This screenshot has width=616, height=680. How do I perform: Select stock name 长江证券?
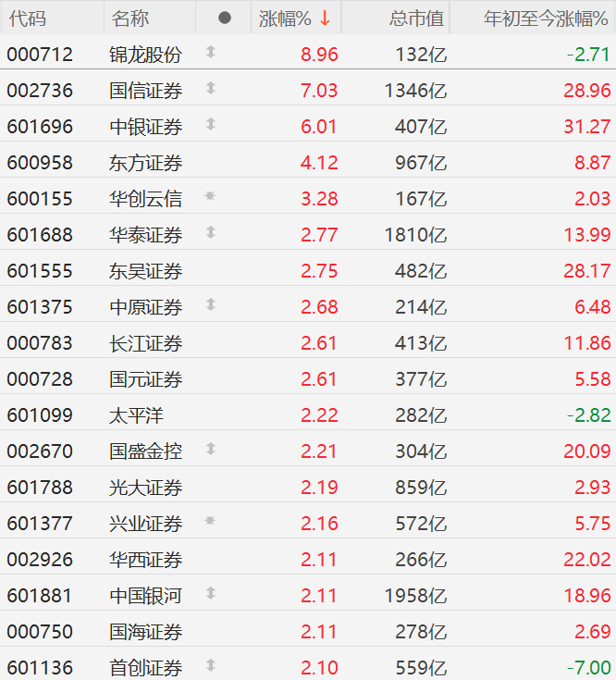click(x=145, y=343)
